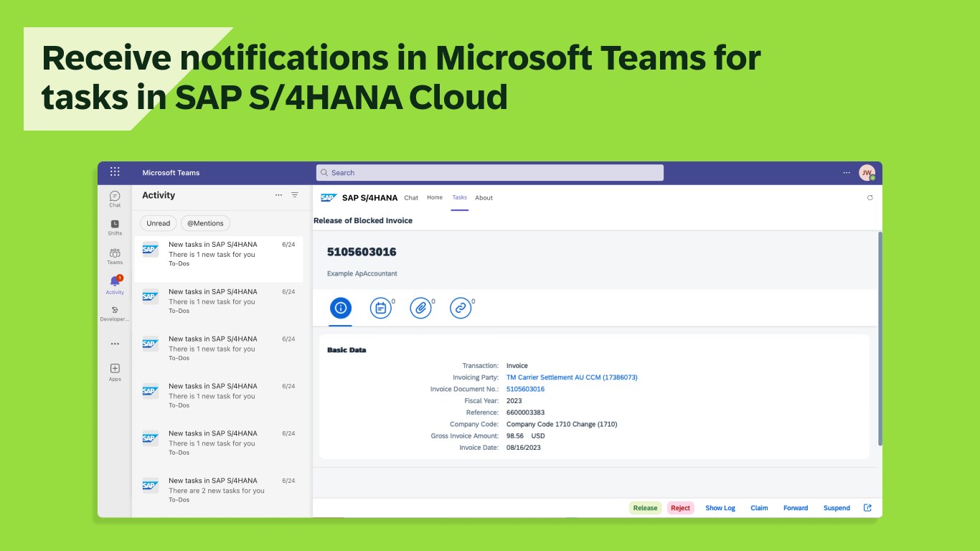Select the Information tab icon
The height and width of the screenshot is (551, 980).
click(x=341, y=308)
